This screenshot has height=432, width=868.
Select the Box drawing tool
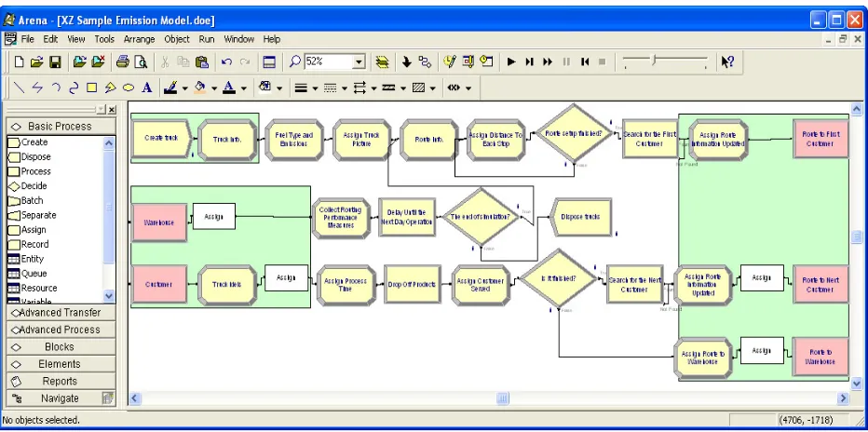pyautogui.click(x=92, y=88)
